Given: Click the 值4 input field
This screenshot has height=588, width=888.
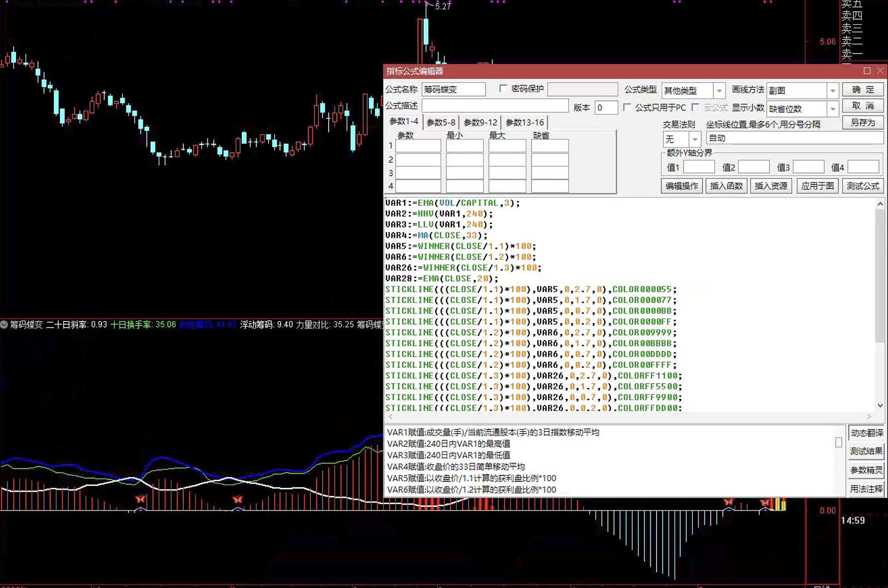Looking at the screenshot, I should point(863,167).
